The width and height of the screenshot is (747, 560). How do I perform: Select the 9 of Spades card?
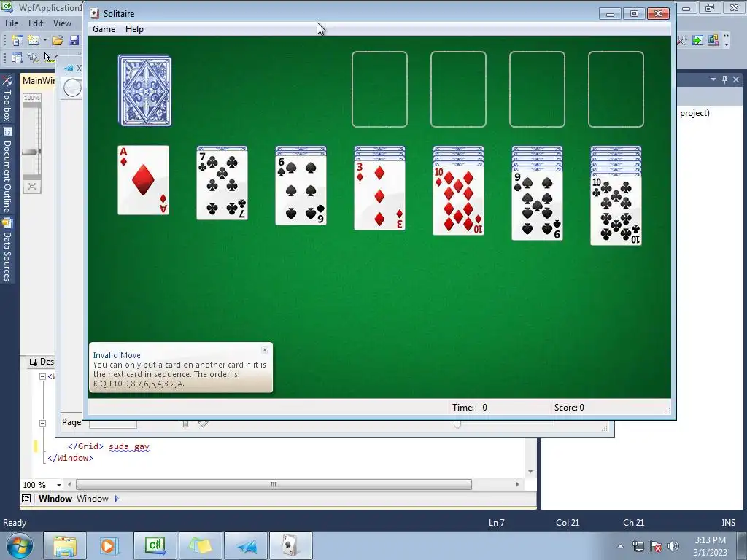[x=537, y=206]
